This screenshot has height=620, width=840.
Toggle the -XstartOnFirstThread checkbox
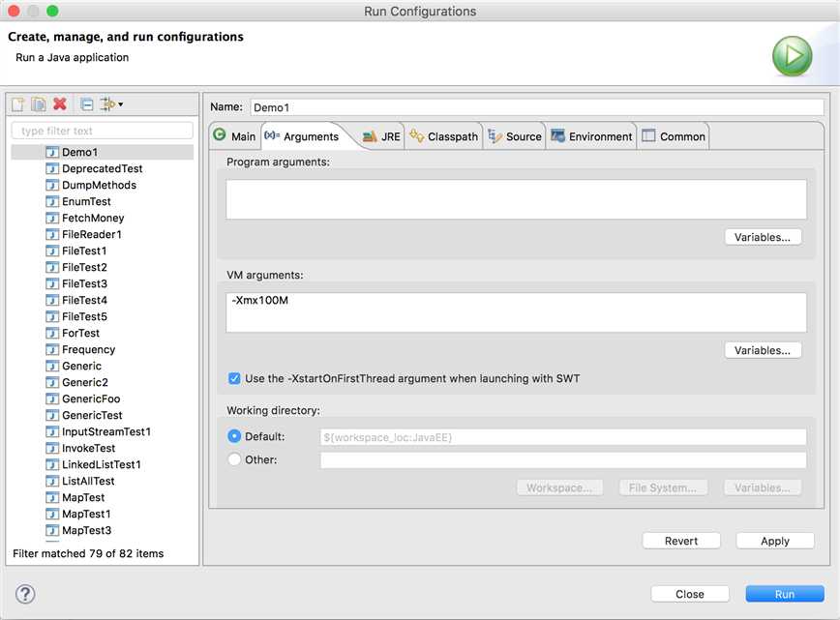tap(234, 378)
